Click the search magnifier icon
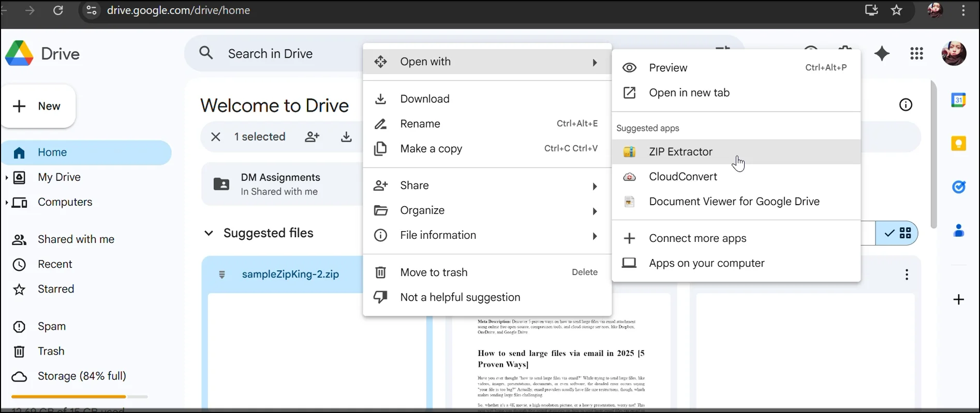Image resolution: width=980 pixels, height=413 pixels. [x=206, y=53]
